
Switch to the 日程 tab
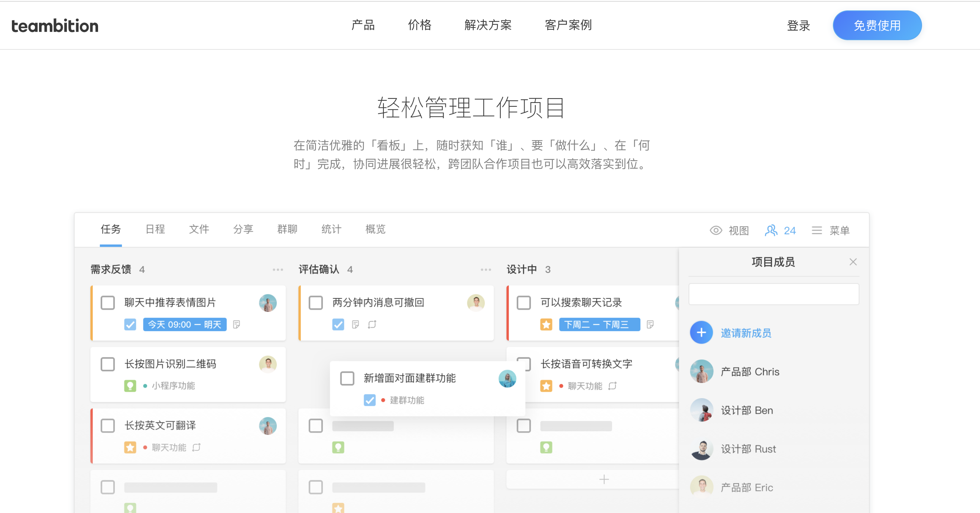point(155,229)
